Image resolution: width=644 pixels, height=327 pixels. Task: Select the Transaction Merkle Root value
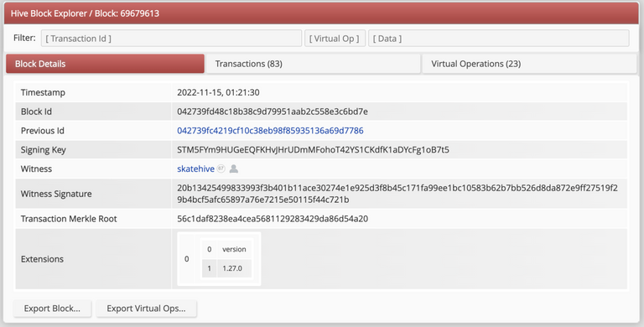(x=273, y=219)
